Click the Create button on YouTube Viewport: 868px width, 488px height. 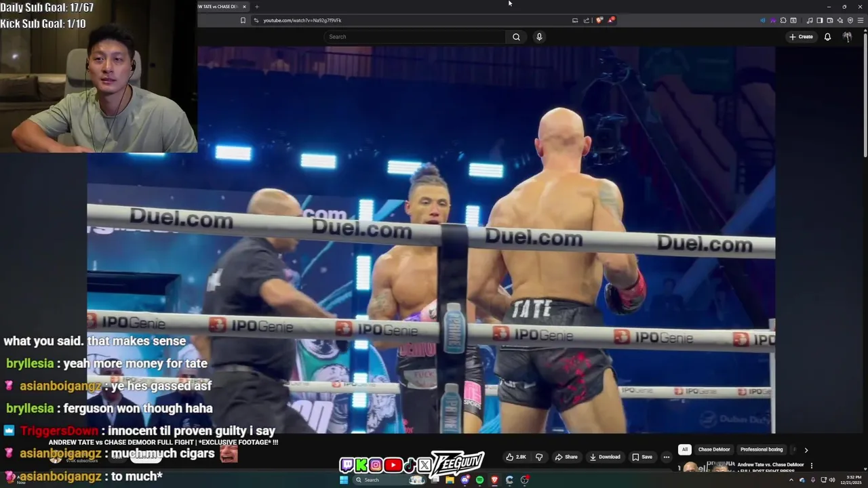pos(801,37)
